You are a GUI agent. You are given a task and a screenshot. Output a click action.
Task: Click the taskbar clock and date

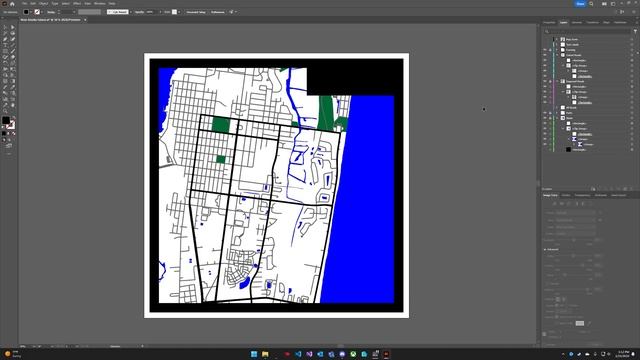pyautogui.click(x=622, y=354)
